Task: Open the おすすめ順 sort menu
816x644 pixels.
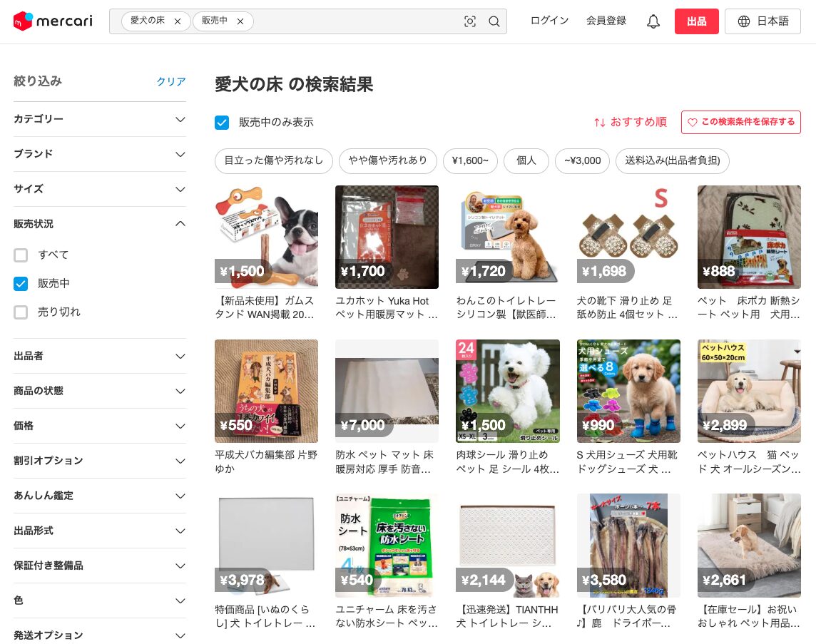Action: point(630,122)
